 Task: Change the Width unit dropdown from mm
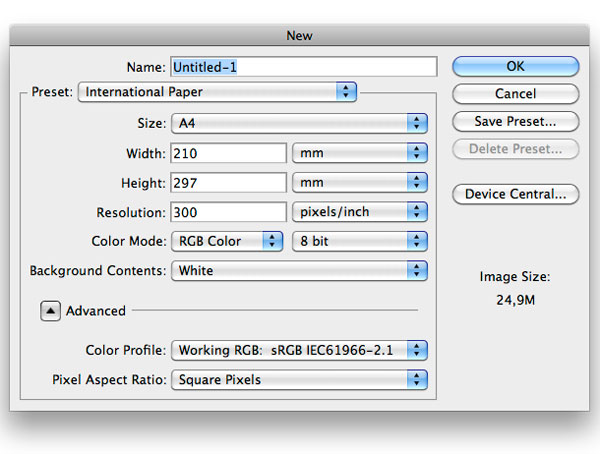[360, 153]
